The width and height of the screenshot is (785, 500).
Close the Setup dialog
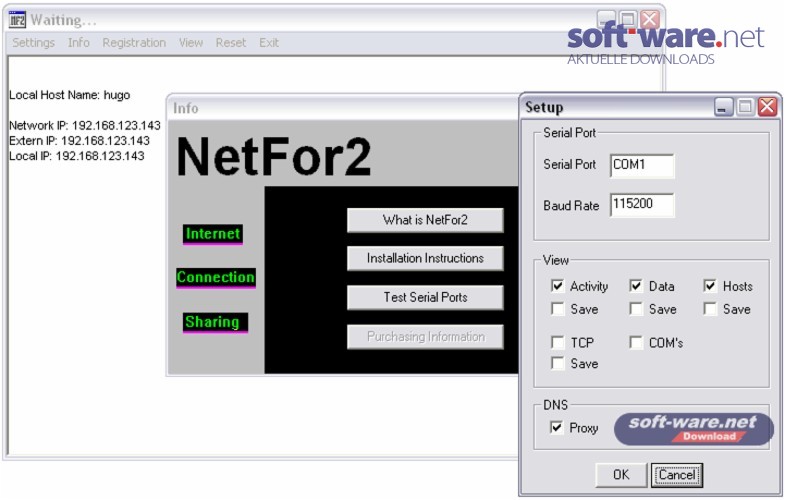pos(767,107)
